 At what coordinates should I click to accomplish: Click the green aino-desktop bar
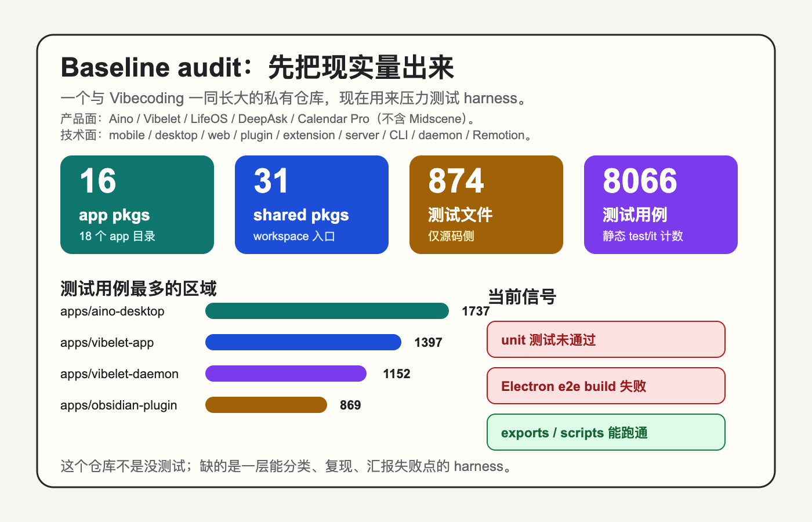click(327, 311)
